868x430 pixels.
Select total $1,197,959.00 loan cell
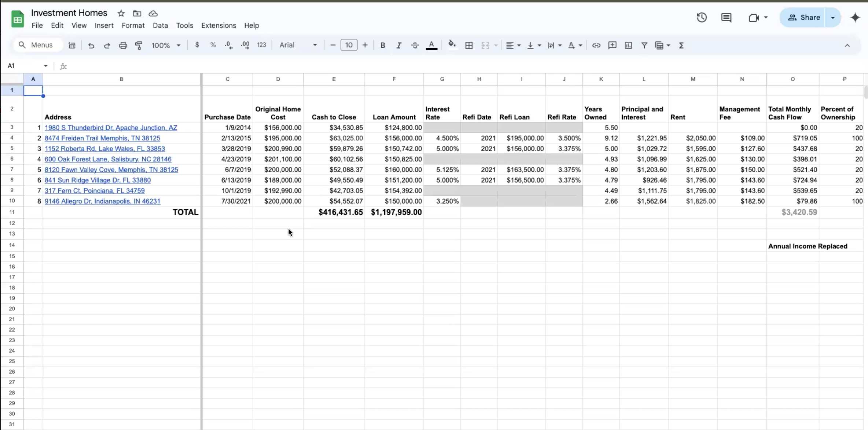click(394, 212)
